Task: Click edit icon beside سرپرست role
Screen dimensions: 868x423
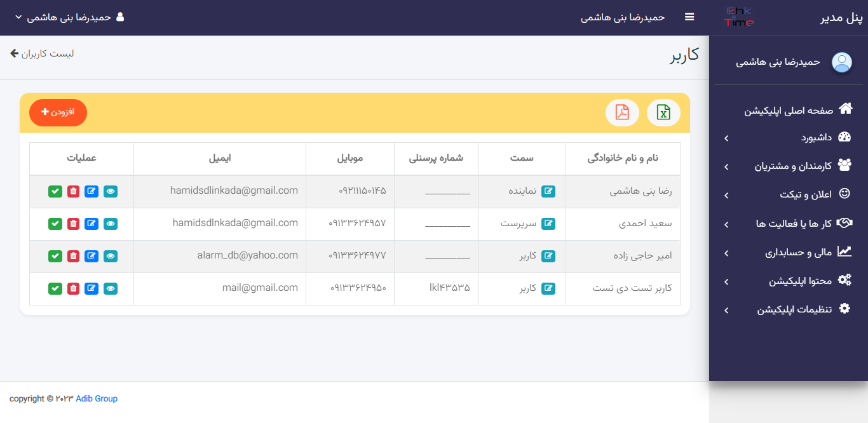Action: pyautogui.click(x=548, y=224)
